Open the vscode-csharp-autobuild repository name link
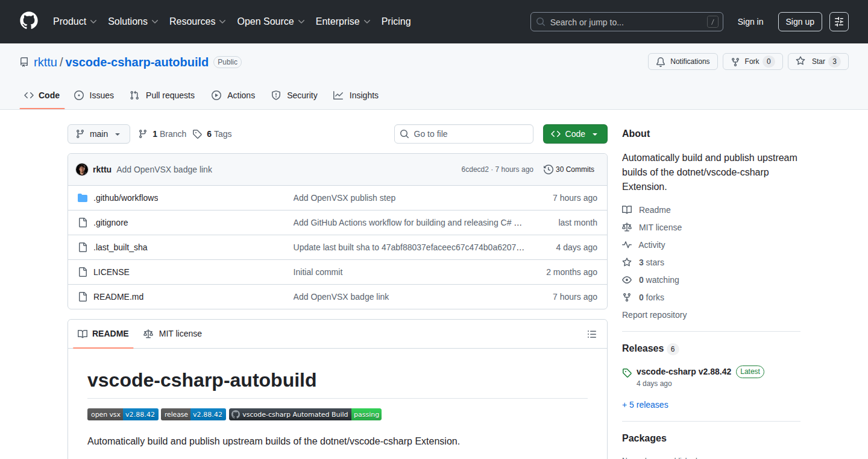The height and width of the screenshot is (459, 868). click(137, 62)
